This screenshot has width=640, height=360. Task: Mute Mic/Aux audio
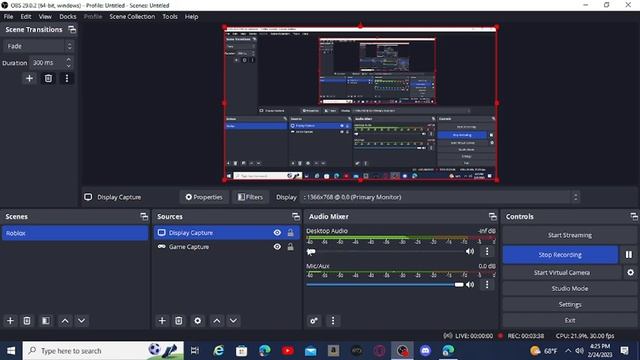click(470, 284)
